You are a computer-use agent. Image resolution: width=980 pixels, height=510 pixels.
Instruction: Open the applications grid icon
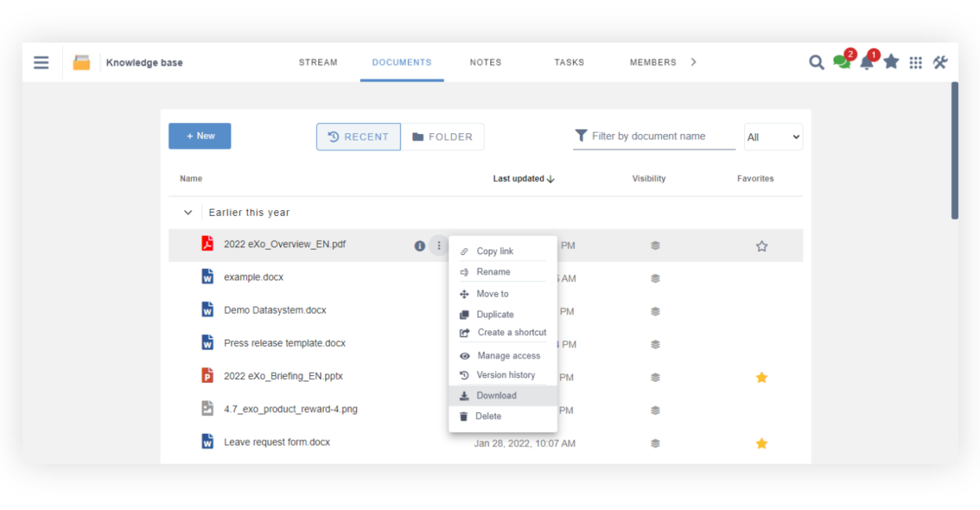point(916,62)
